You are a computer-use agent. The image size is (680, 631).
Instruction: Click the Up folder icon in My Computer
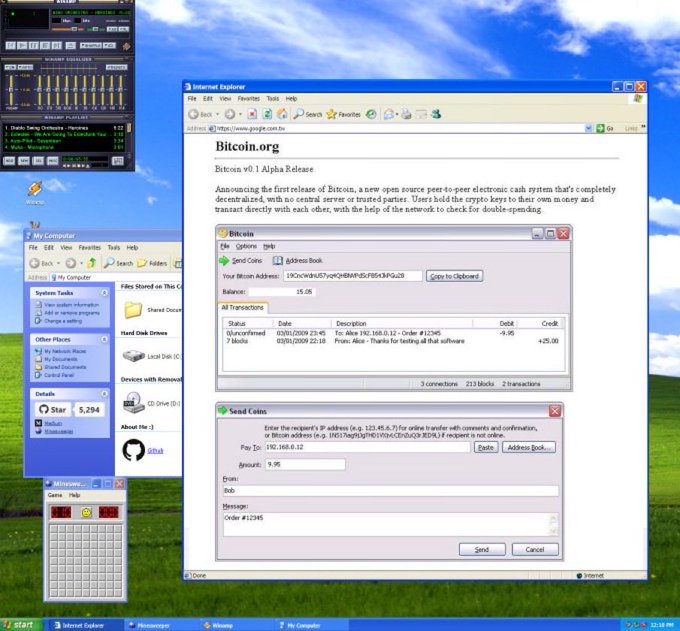click(x=92, y=263)
